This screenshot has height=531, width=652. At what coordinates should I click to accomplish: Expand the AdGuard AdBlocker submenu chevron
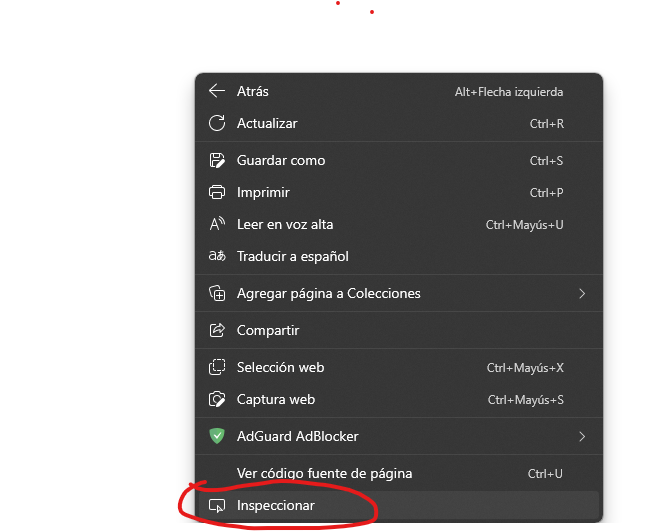click(582, 437)
